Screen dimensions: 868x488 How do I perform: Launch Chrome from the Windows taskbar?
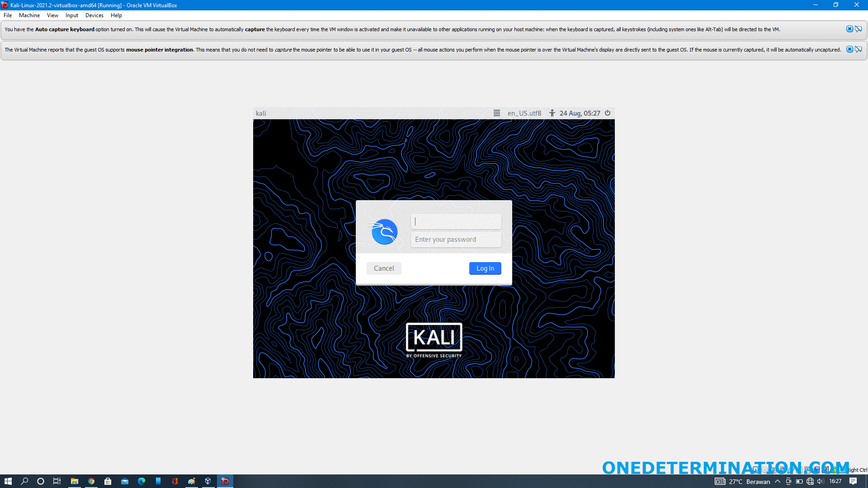(91, 481)
